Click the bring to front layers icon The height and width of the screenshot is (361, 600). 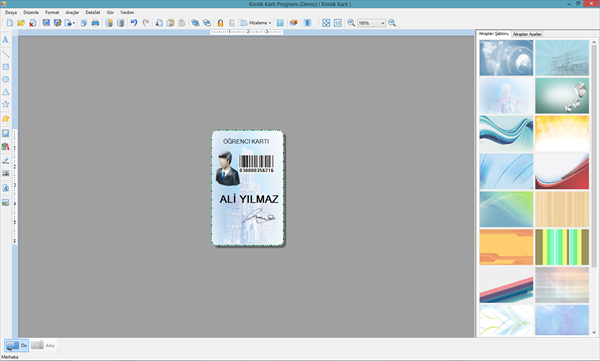pyautogui.click(x=195, y=23)
